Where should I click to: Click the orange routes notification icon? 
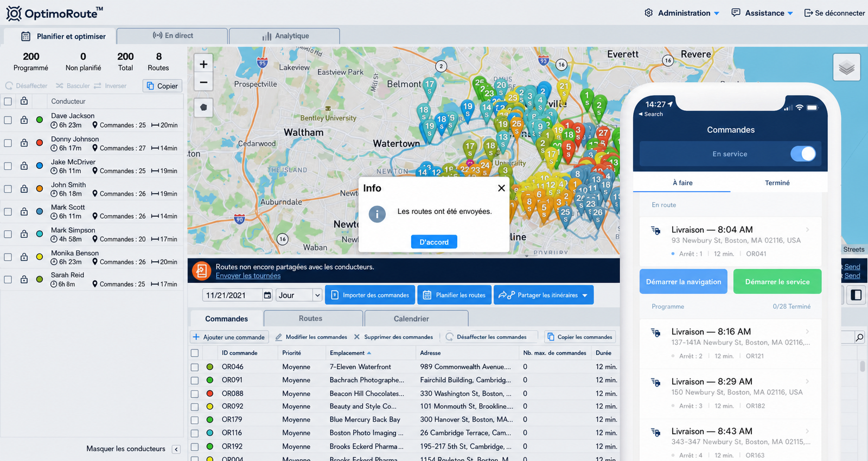point(201,270)
